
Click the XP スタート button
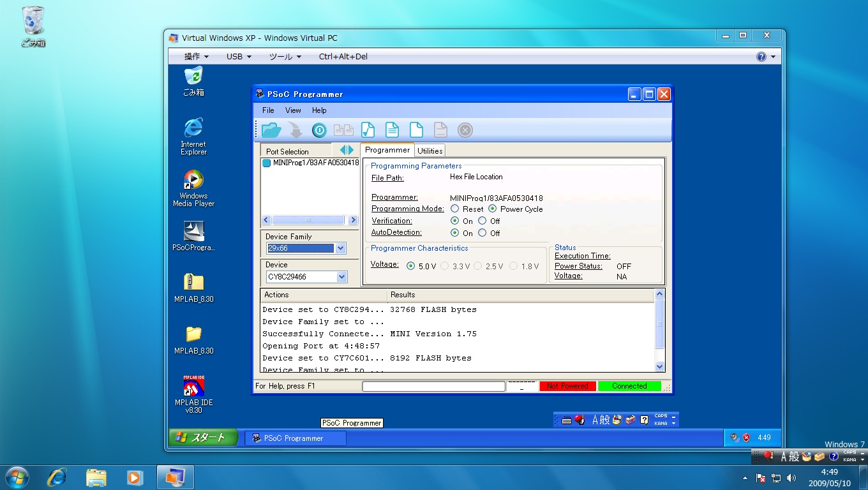(203, 437)
